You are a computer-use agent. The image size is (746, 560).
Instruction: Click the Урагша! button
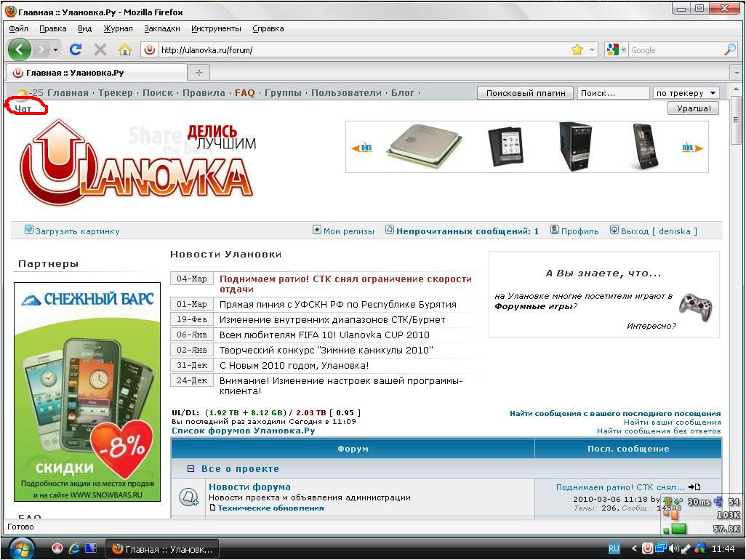click(x=694, y=108)
